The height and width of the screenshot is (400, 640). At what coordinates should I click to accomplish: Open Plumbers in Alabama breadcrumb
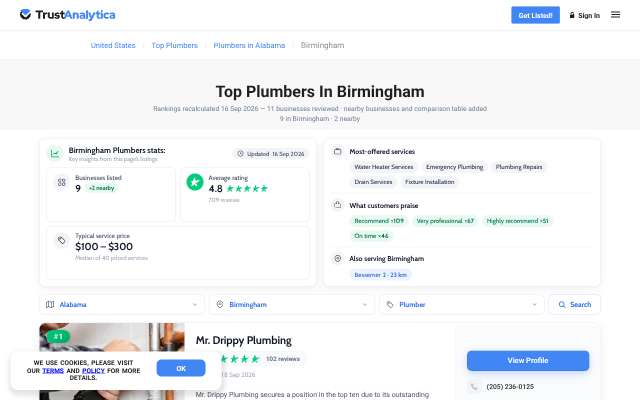pyautogui.click(x=249, y=45)
